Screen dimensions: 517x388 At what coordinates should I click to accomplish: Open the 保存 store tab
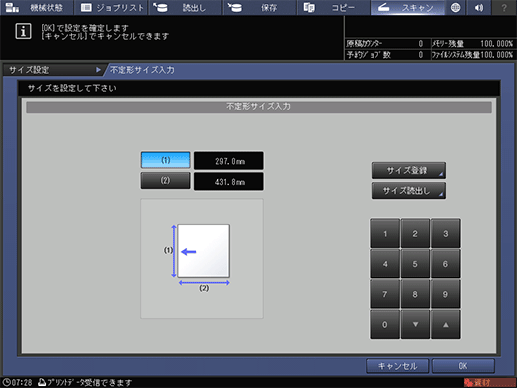point(259,8)
